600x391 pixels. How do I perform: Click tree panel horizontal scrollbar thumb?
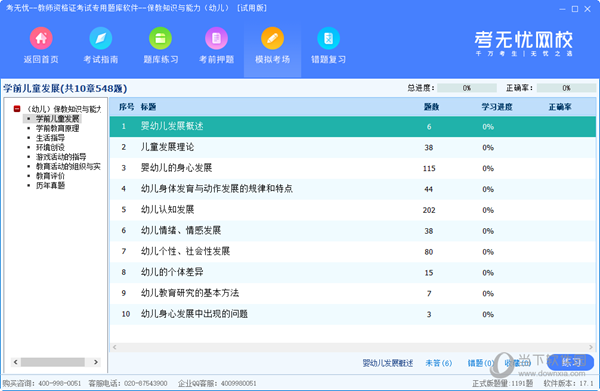[x=53, y=362]
